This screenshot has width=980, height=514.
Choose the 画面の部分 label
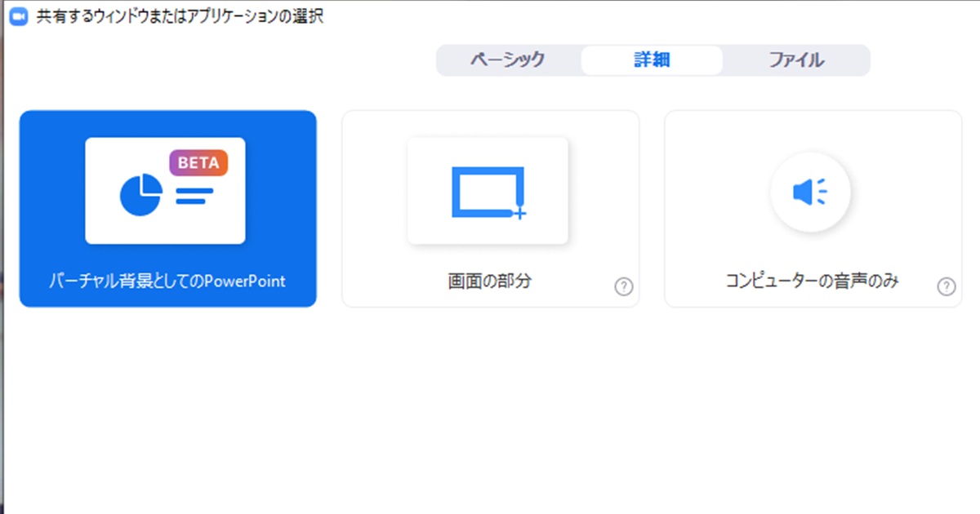pos(490,281)
